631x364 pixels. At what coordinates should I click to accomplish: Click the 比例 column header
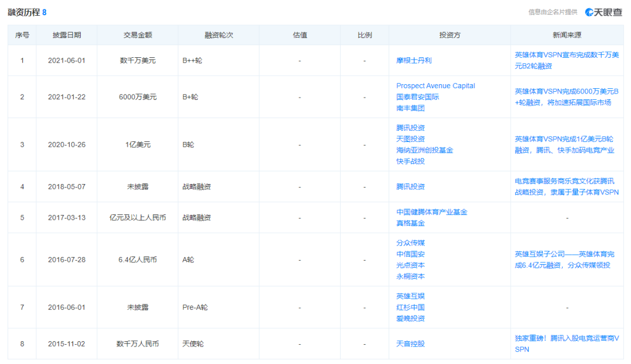pyautogui.click(x=365, y=35)
